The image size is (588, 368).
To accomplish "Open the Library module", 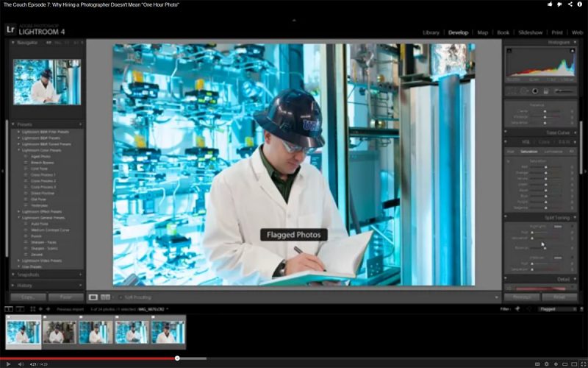I will (x=431, y=32).
